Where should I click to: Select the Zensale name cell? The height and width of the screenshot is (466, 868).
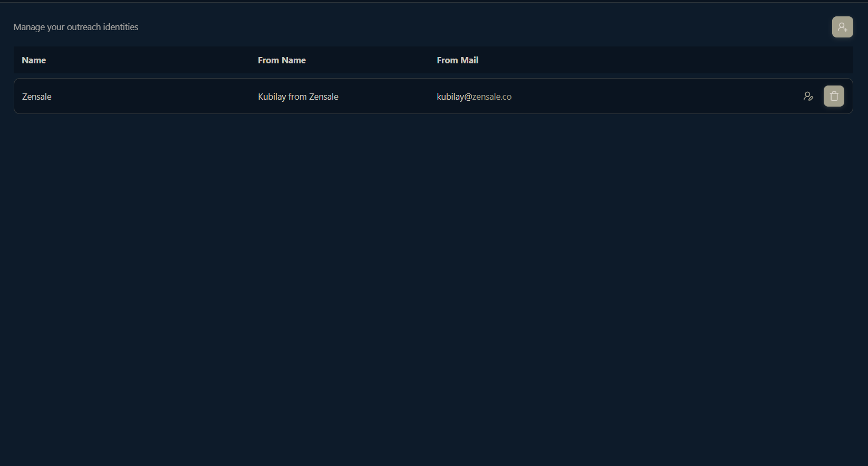(37, 97)
